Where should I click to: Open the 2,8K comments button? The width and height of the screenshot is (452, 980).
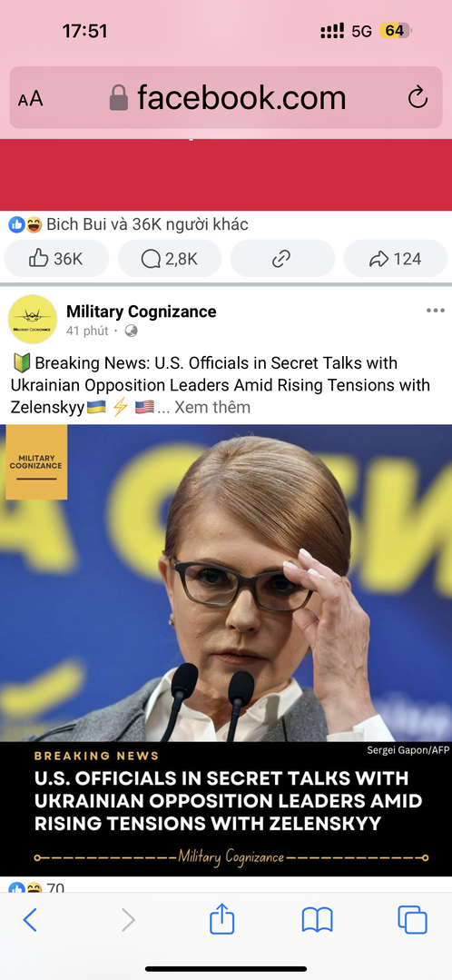pos(170,259)
